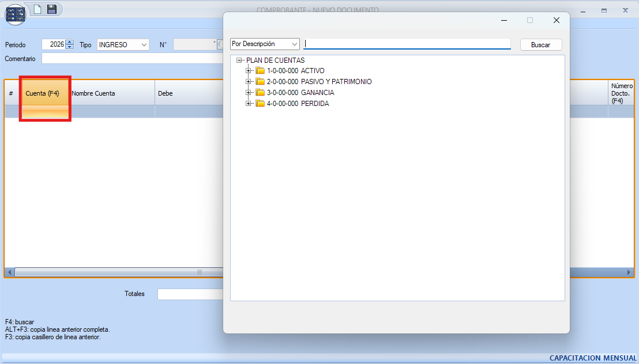This screenshot has height=364, width=639.
Task: Click the account search text field
Action: click(407, 44)
